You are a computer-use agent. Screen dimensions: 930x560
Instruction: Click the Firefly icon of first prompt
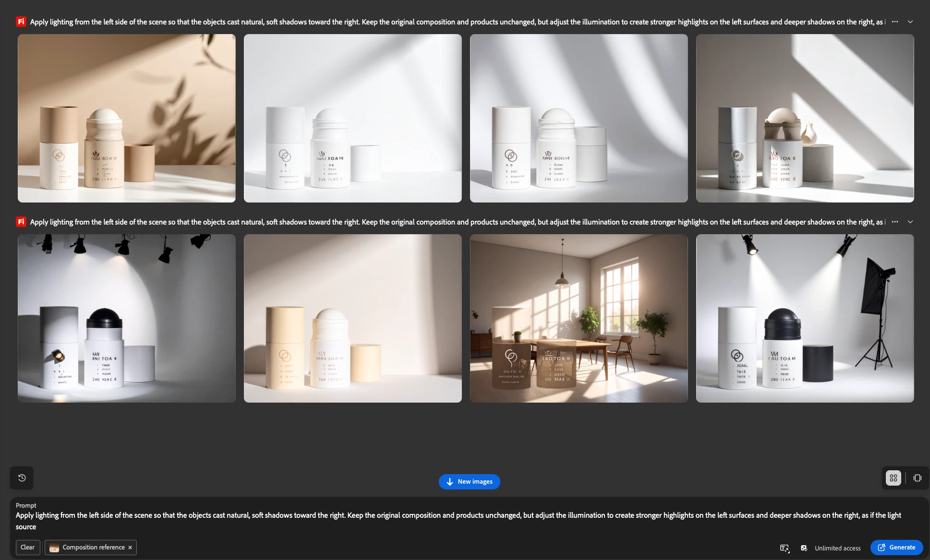coord(21,22)
